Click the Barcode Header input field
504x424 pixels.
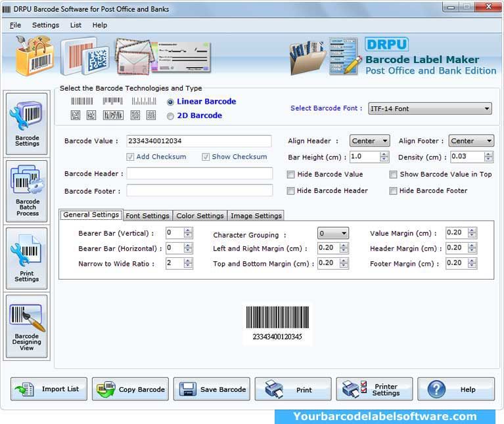click(199, 174)
